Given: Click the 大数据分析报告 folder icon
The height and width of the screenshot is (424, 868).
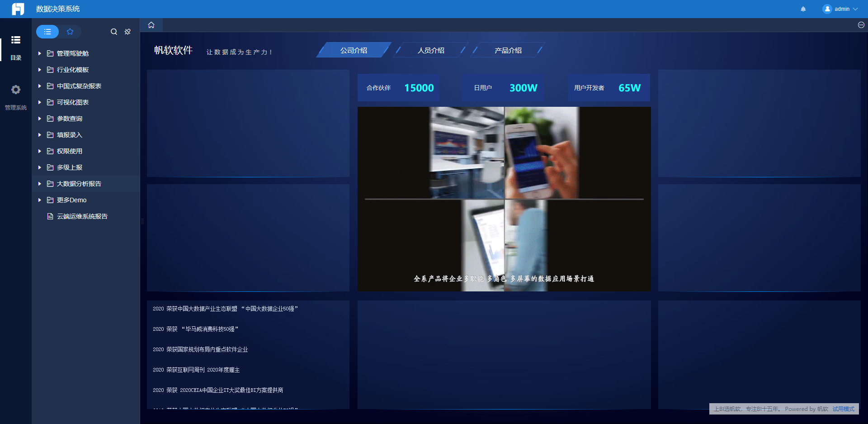Looking at the screenshot, I should tap(50, 184).
